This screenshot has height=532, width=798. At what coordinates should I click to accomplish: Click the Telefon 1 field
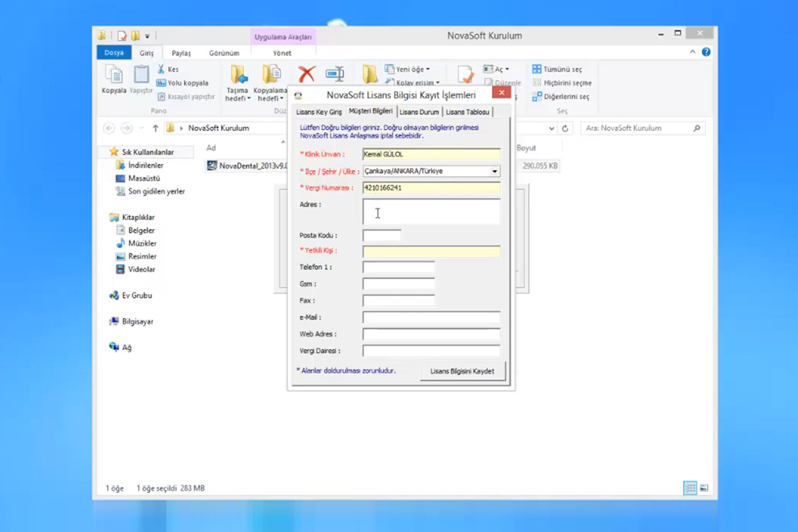398,267
